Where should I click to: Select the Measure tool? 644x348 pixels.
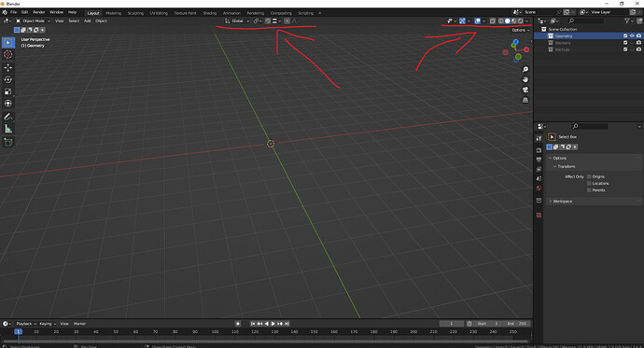click(x=8, y=130)
